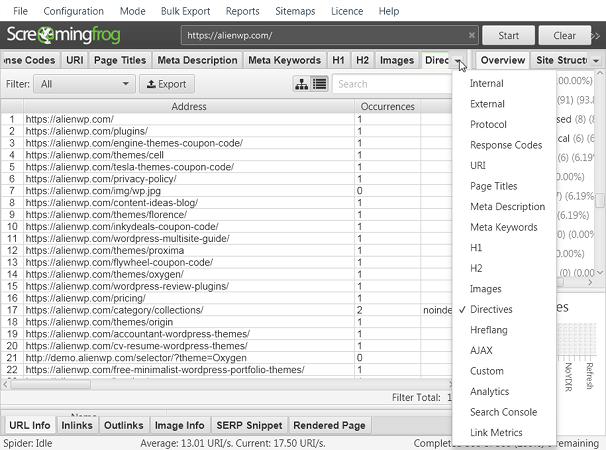The width and height of the screenshot is (606, 450).
Task: Select Link Metrics from dropdown list
Action: tap(504, 432)
